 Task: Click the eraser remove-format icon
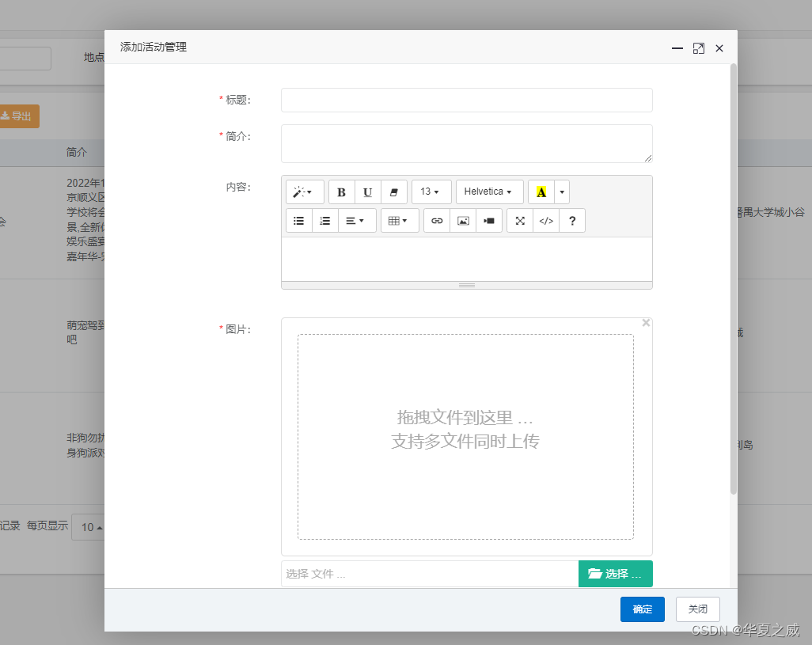click(394, 192)
